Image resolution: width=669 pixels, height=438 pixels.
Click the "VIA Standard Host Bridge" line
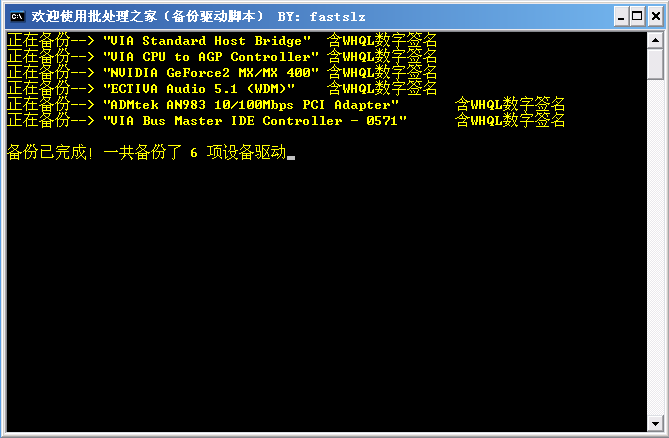(x=207, y=41)
